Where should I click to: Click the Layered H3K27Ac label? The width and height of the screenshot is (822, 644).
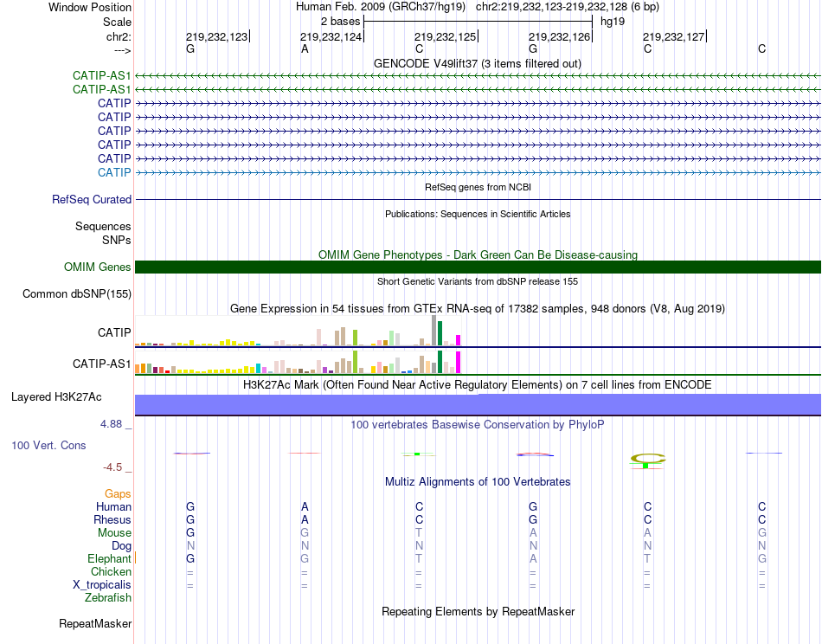pos(56,397)
